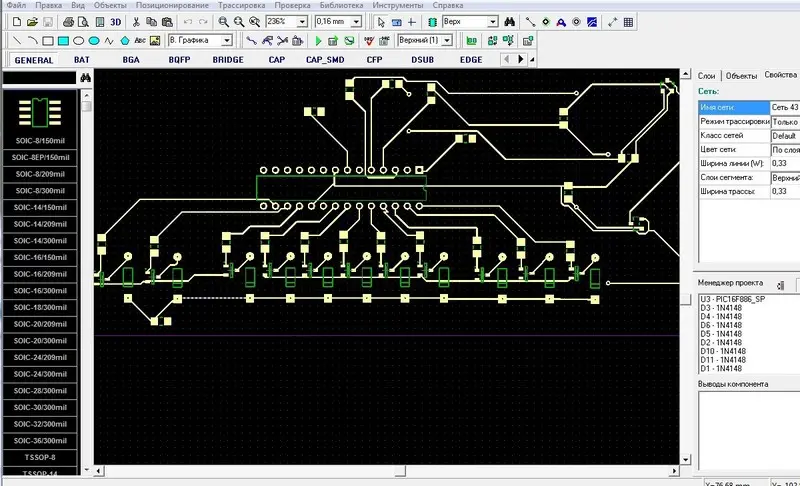Screen dimensions: 800x486
Task: Toggle the grid display icon
Action: (x=628, y=21)
